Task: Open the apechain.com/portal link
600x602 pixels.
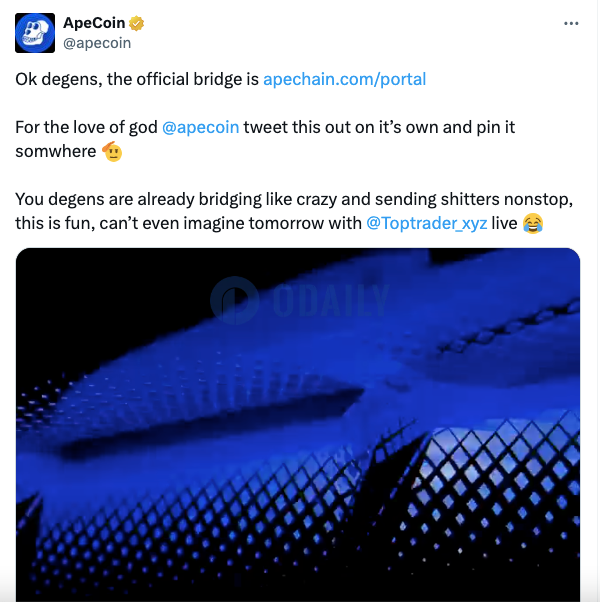Action: (344, 79)
